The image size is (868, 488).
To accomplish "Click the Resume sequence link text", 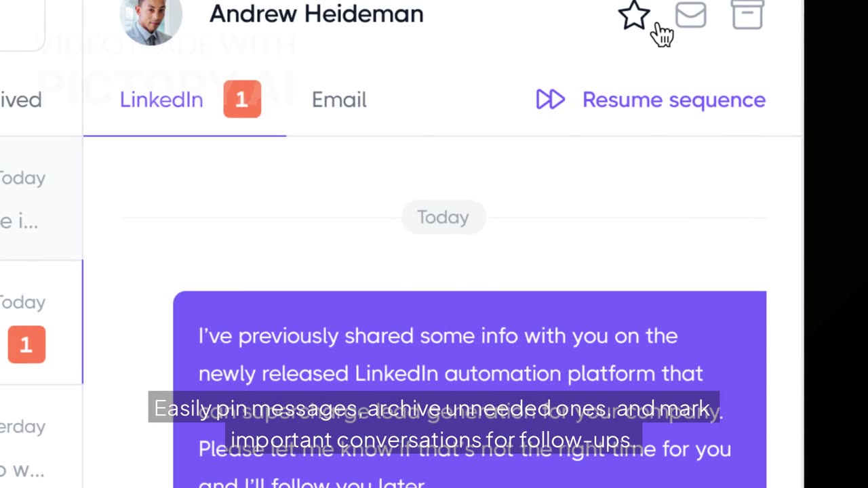I will (x=673, y=100).
